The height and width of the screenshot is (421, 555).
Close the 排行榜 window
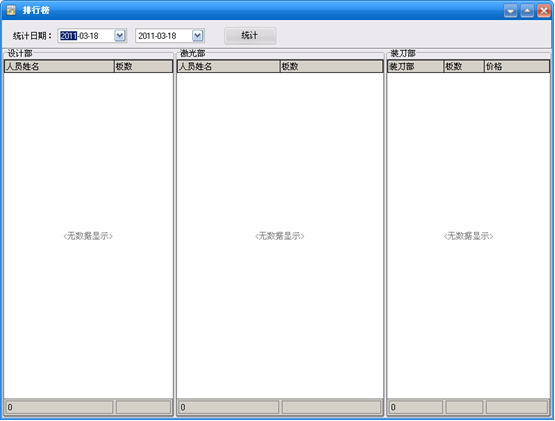coord(543,11)
